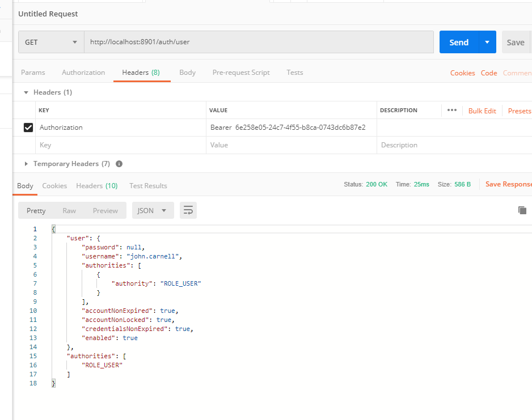Click the "password" key on line 3
Viewport: 532px width, 420px height.
[x=100, y=247]
